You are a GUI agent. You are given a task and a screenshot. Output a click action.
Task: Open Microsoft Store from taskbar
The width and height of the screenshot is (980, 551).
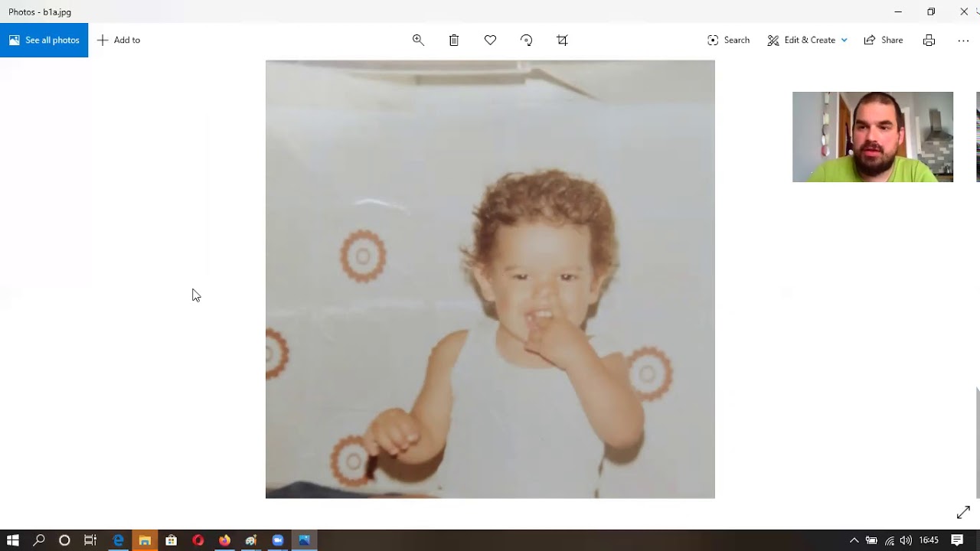coord(171,540)
